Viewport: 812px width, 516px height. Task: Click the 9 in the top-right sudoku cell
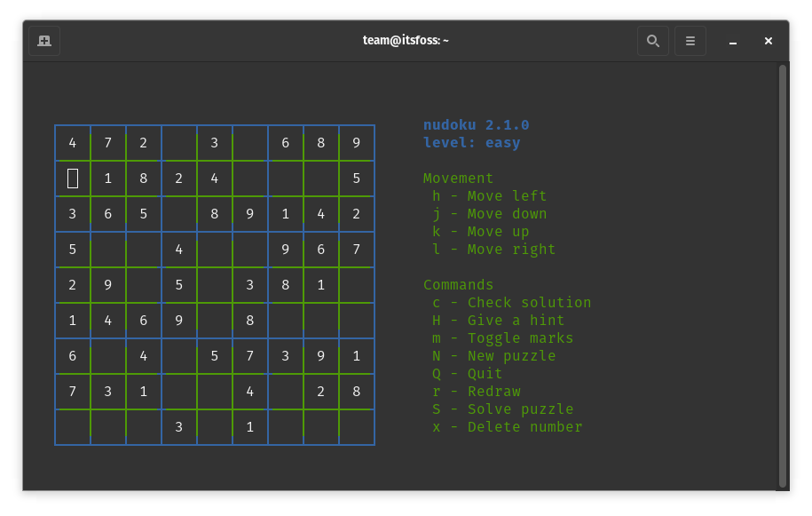pos(356,142)
